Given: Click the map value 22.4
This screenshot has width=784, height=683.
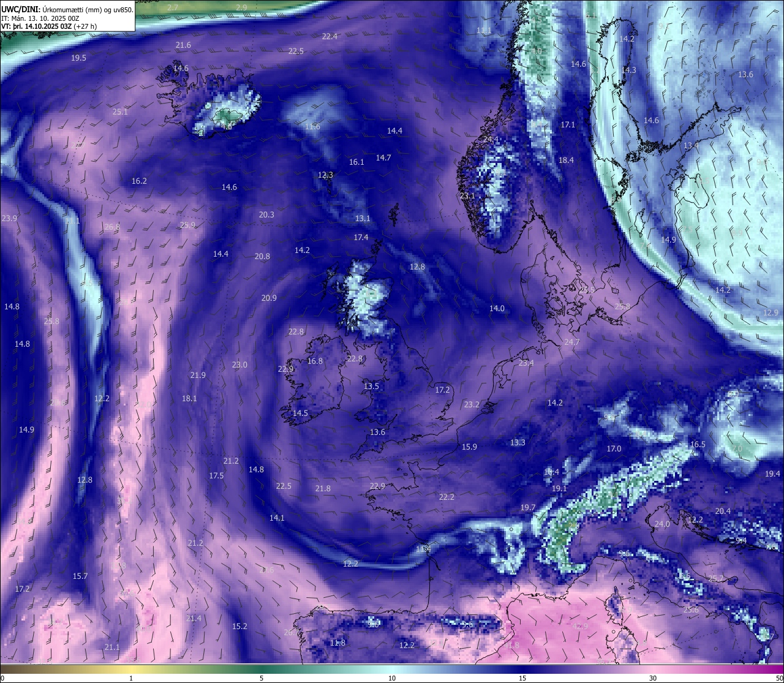Looking at the screenshot, I should pos(330,37).
